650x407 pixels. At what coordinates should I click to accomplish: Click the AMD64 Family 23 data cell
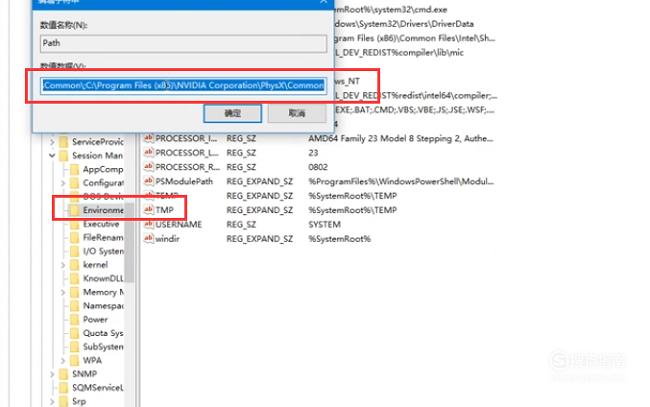(400, 138)
